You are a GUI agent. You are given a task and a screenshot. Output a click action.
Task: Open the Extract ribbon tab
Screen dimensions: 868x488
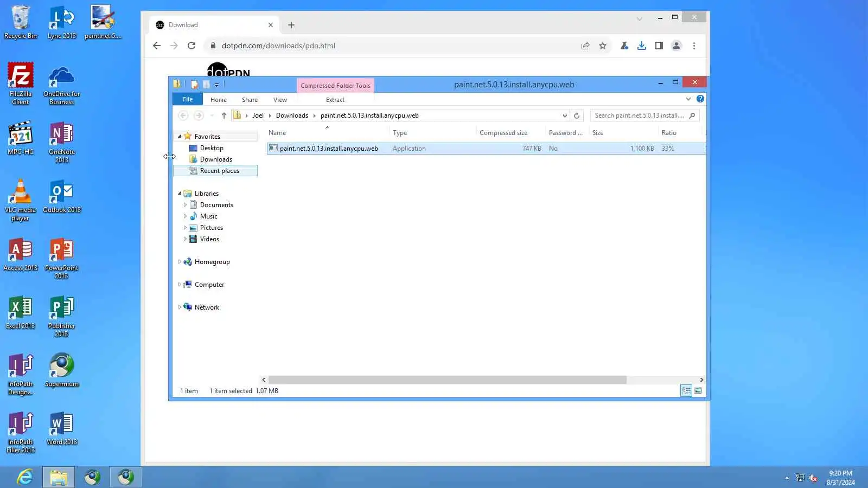click(x=335, y=100)
